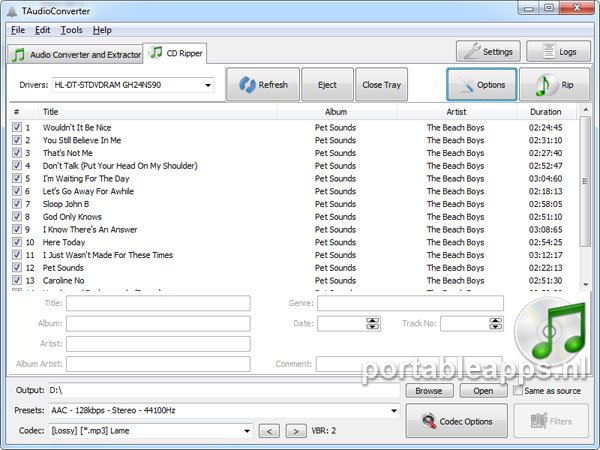Click the Browse output folder button
The height and width of the screenshot is (450, 600).
coord(428,390)
